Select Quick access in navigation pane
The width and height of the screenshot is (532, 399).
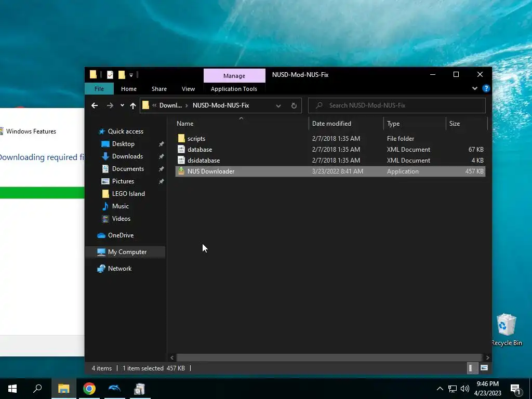point(126,131)
